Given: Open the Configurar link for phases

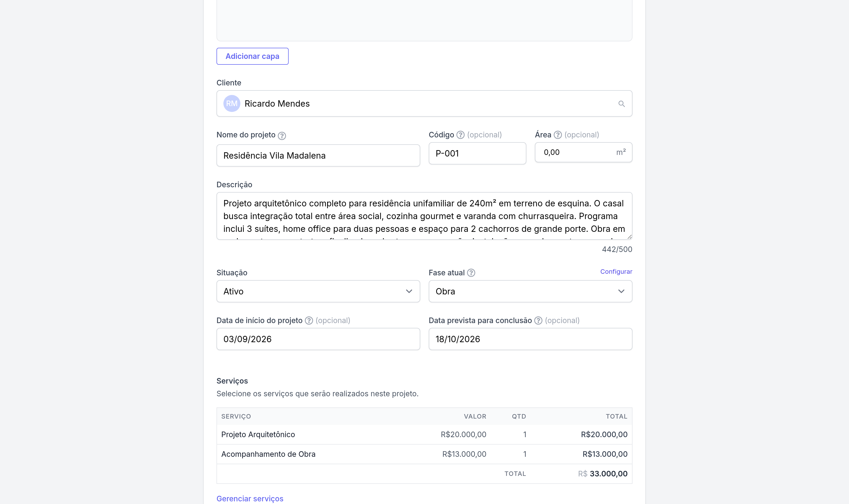Looking at the screenshot, I should click(x=616, y=272).
